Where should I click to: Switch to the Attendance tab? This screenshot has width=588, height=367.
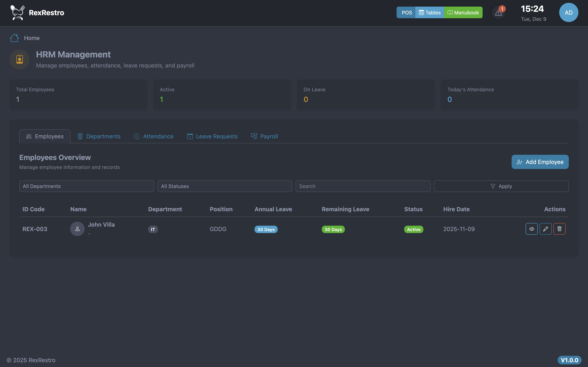pyautogui.click(x=154, y=136)
